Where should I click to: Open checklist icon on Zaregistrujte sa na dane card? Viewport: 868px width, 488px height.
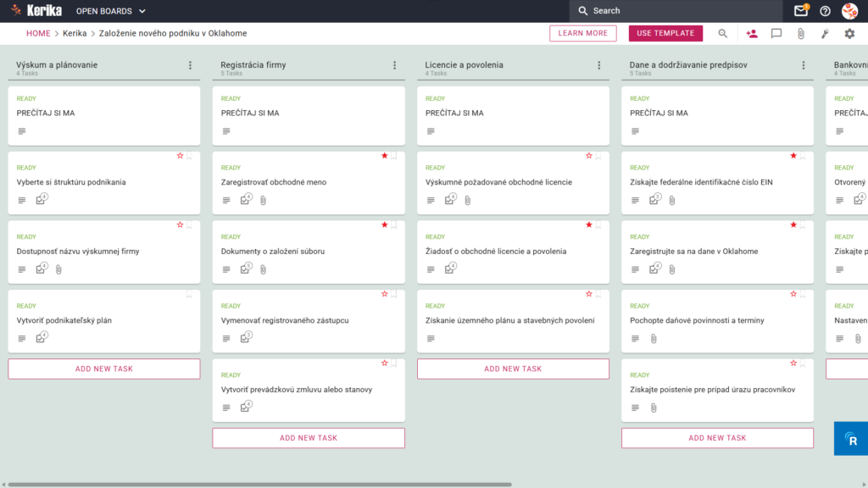click(655, 269)
